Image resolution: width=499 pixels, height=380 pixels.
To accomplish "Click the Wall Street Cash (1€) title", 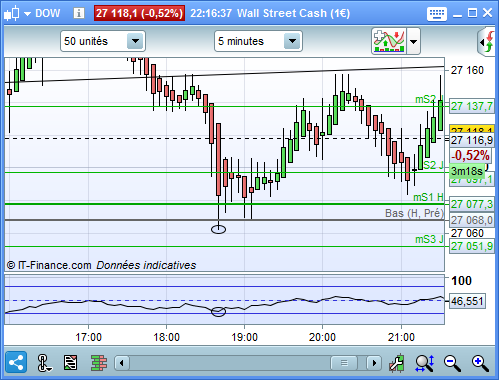I will pos(293,13).
